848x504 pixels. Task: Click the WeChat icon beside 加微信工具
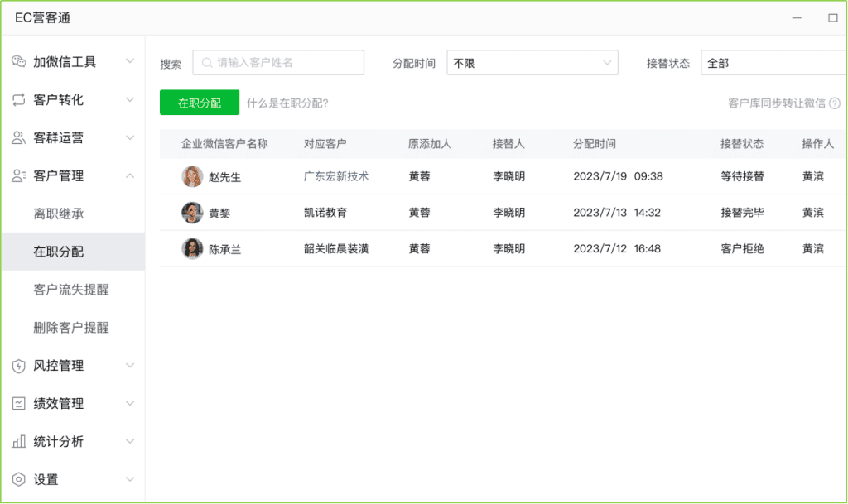coord(19,62)
